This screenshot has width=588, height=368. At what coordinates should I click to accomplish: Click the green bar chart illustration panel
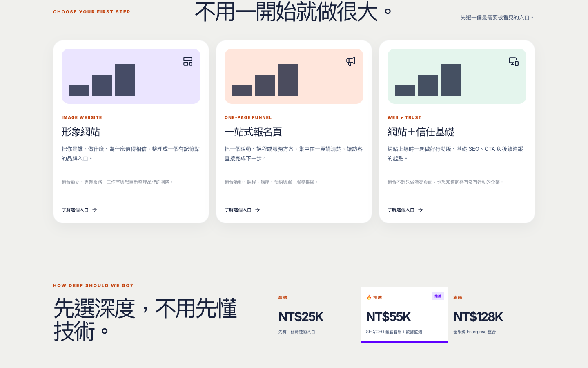(x=457, y=76)
